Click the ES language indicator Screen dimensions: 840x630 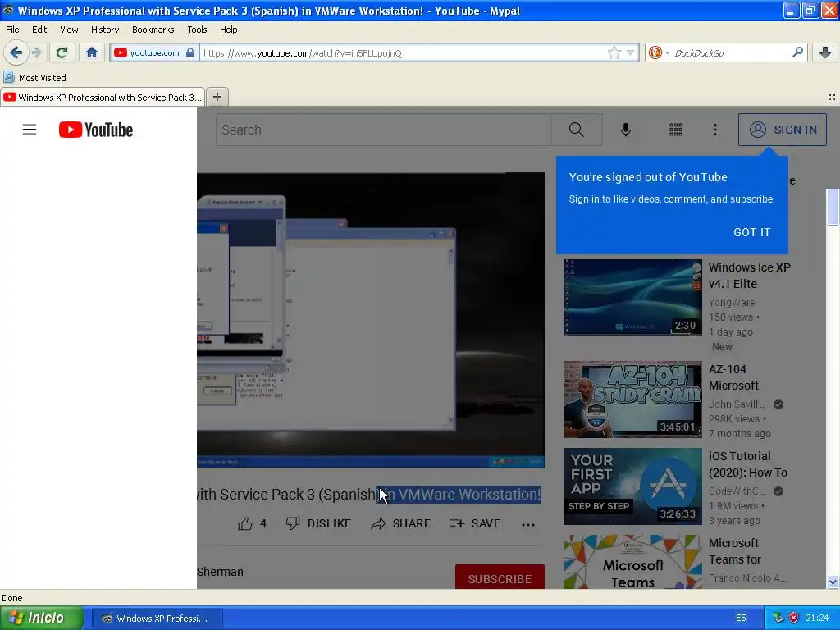[741, 618]
